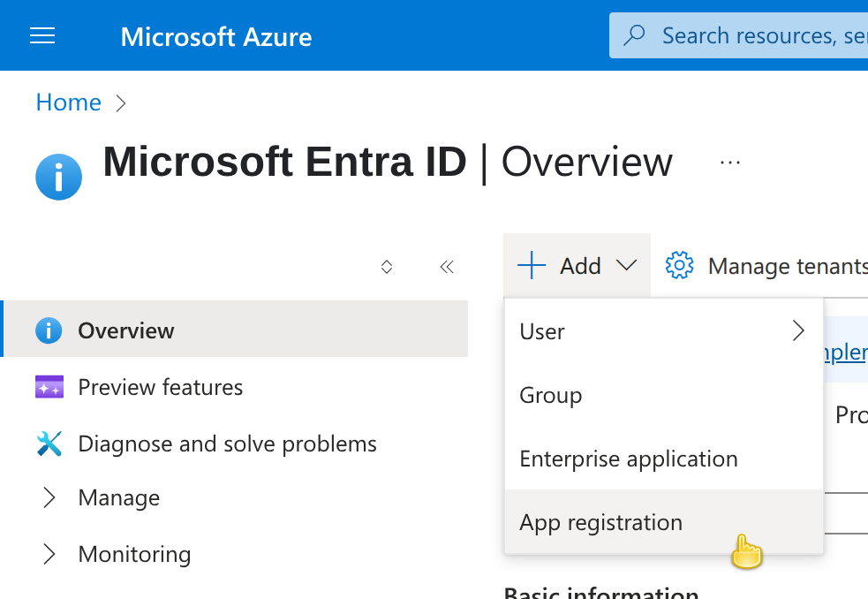Click the Overview info icon in sidebar

[49, 330]
